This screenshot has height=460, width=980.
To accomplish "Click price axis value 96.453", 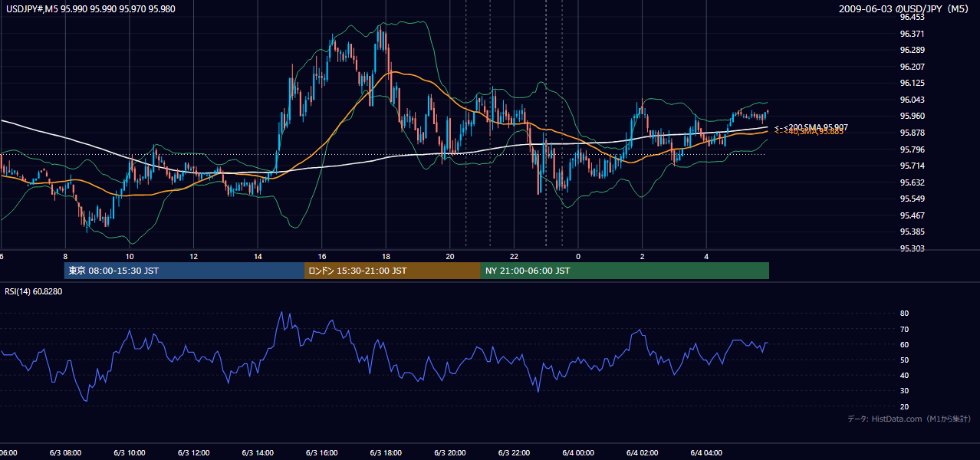I will (x=912, y=17).
